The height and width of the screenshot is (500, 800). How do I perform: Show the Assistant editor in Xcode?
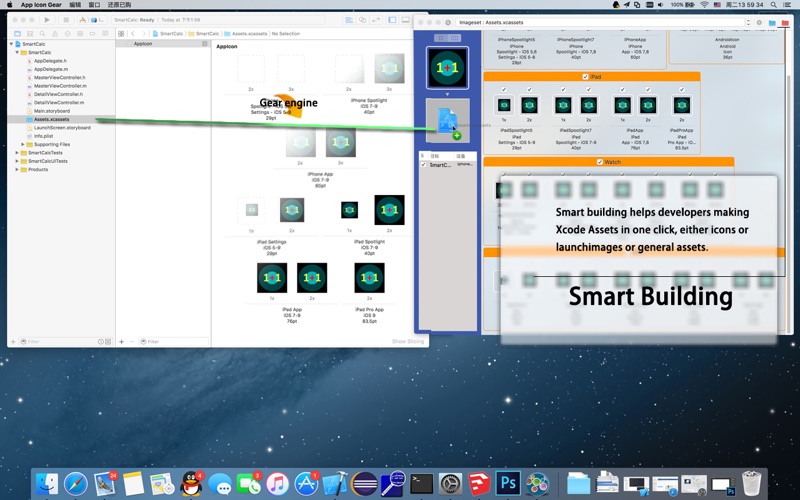coord(362,20)
